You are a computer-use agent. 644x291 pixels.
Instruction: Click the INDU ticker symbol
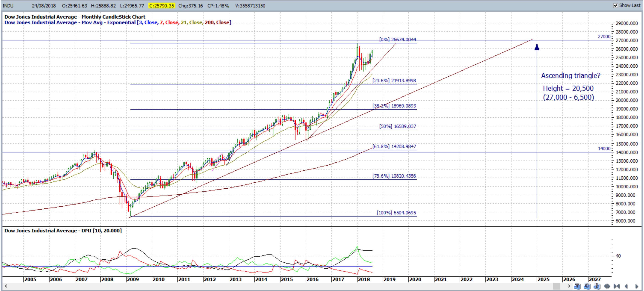point(8,5)
